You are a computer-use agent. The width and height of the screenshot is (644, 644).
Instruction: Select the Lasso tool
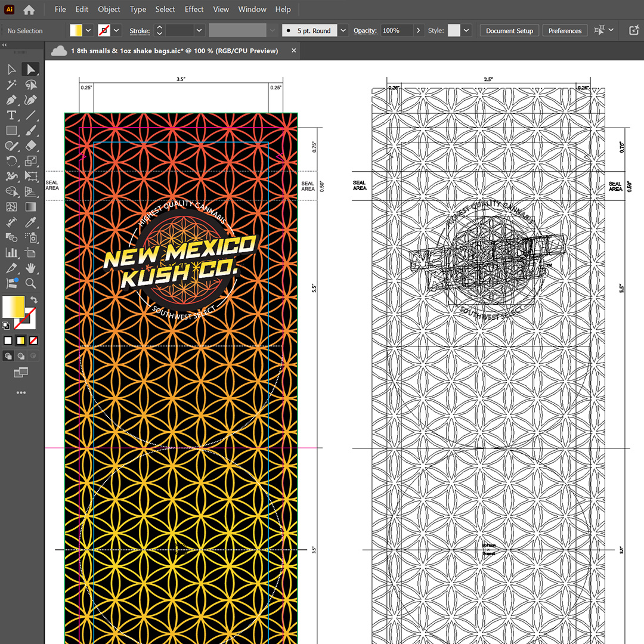point(30,85)
